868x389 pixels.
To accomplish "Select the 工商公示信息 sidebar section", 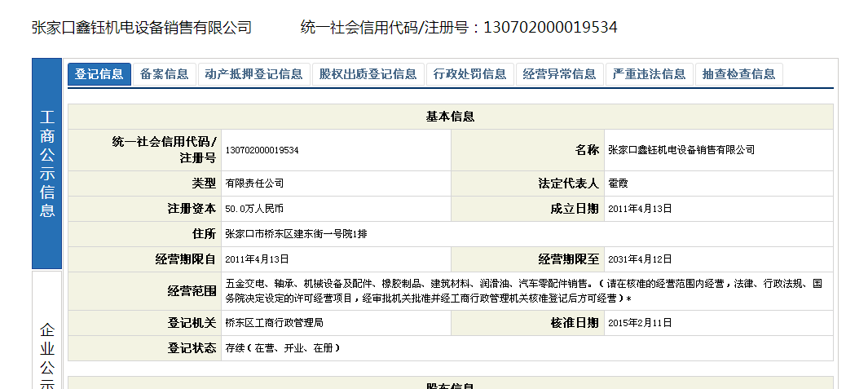I will (46, 164).
